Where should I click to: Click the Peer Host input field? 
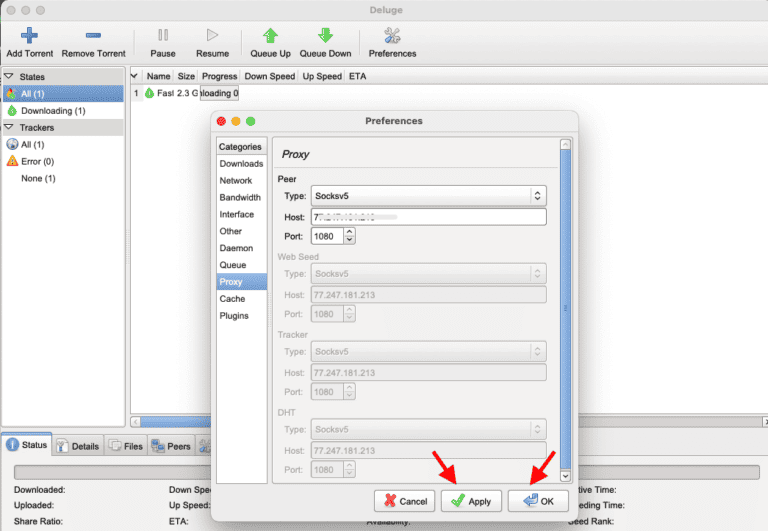[x=429, y=217]
